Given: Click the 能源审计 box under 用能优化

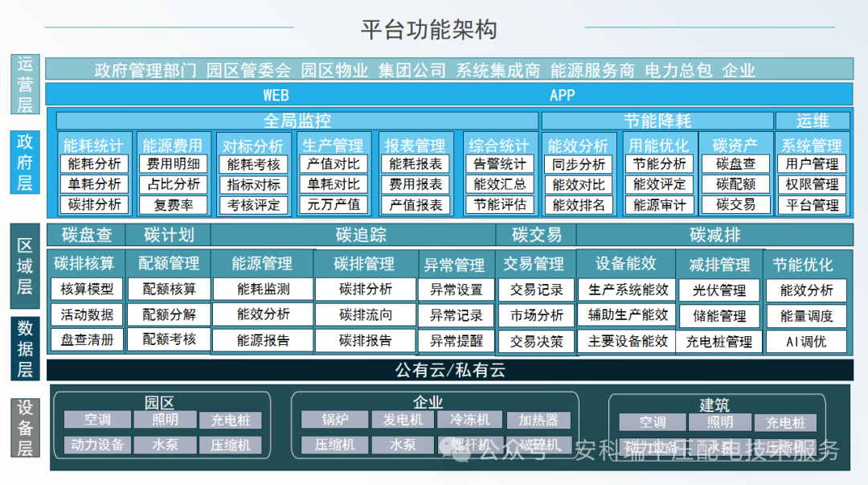Looking at the screenshot, I should tap(659, 204).
